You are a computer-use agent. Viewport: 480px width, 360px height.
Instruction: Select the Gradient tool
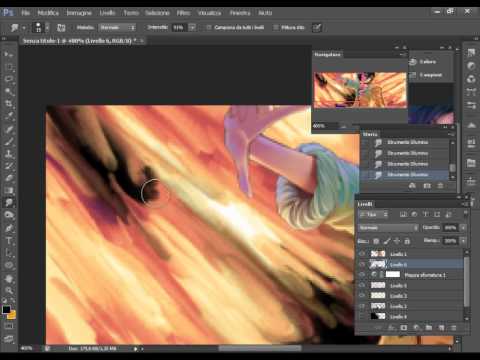(x=9, y=191)
